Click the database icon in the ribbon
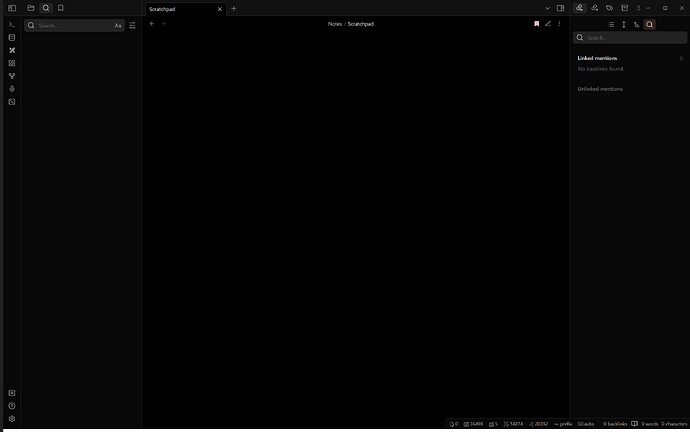This screenshot has height=432, width=690. [12, 37]
